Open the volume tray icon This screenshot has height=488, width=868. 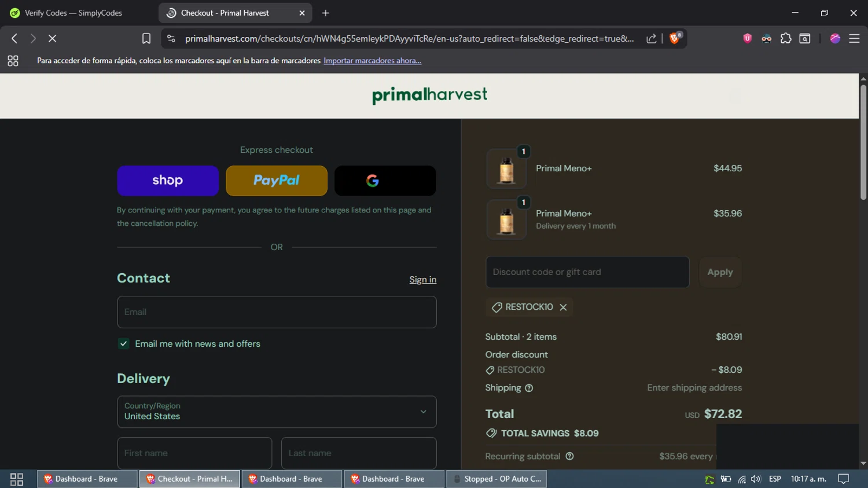click(756, 479)
